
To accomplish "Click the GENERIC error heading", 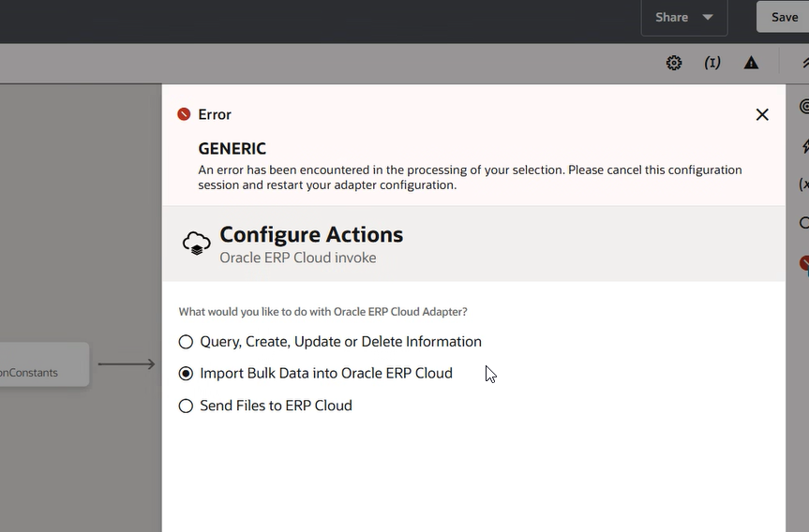I will tap(232, 149).
